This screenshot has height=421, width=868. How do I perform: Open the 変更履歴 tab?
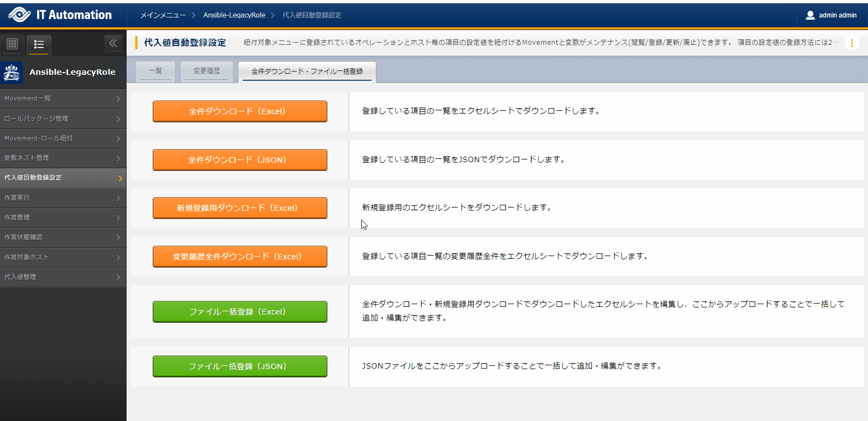tap(207, 71)
